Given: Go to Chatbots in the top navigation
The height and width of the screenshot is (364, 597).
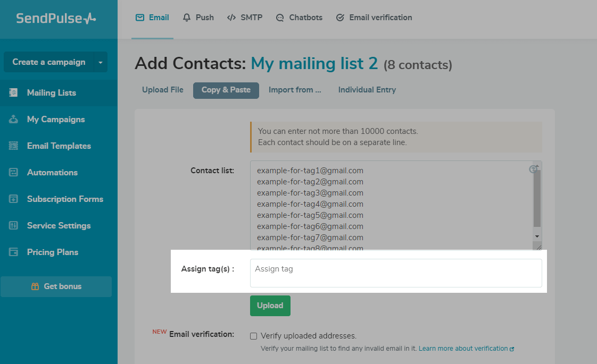Looking at the screenshot, I should [x=299, y=18].
